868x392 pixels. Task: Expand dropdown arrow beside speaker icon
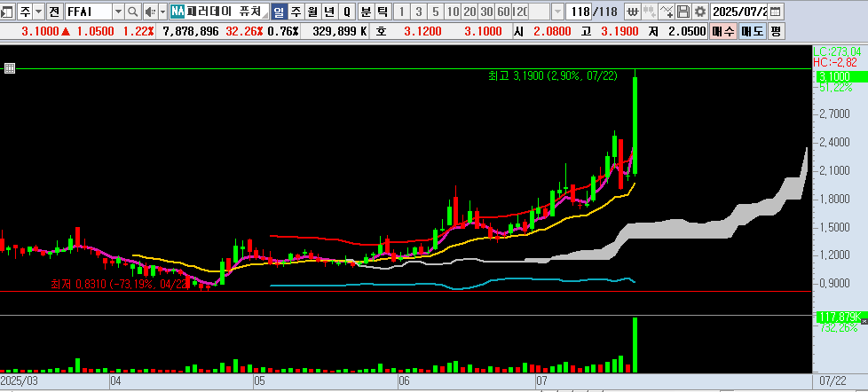[x=162, y=11]
